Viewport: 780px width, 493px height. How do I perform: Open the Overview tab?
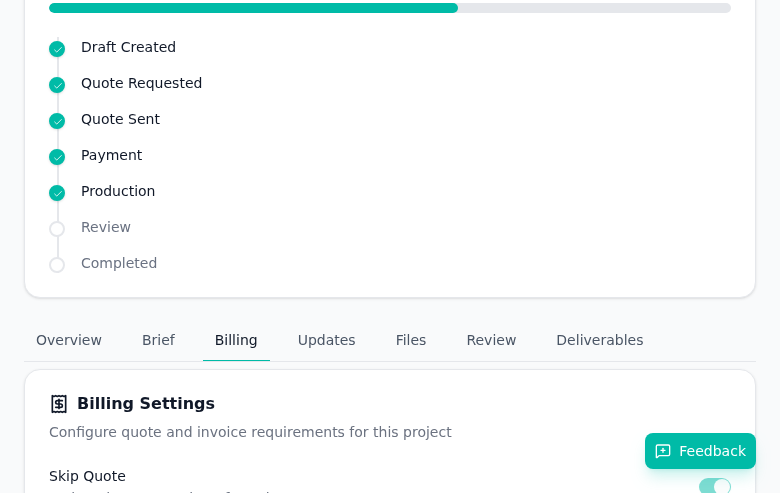click(x=69, y=340)
